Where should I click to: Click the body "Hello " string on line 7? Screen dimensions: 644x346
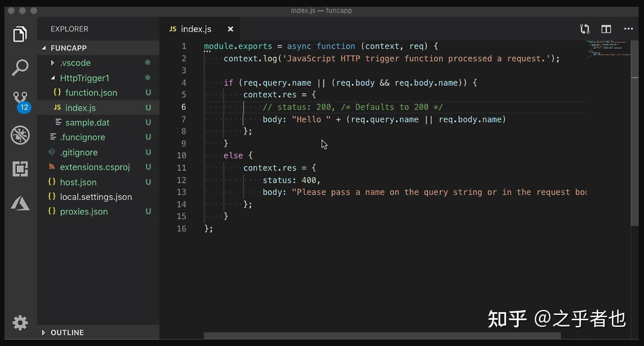coord(311,119)
